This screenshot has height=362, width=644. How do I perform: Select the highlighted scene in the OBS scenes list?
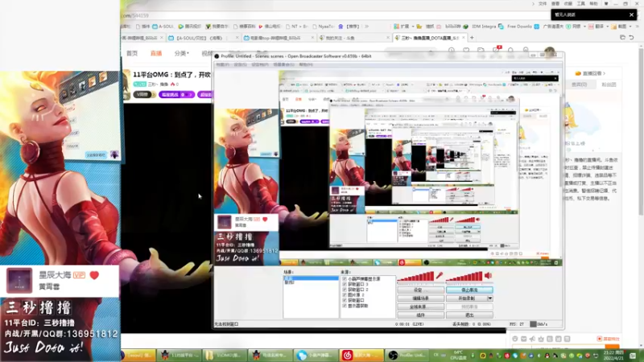tap(311, 278)
